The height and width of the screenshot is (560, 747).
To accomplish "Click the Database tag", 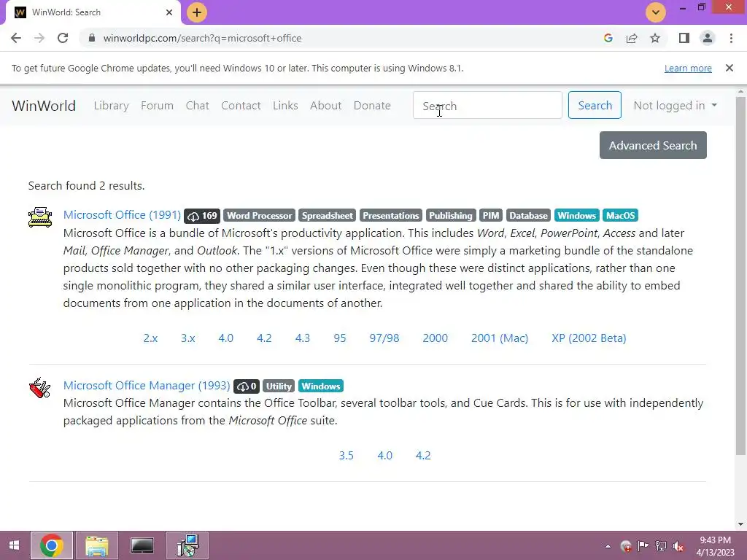I will [528, 216].
